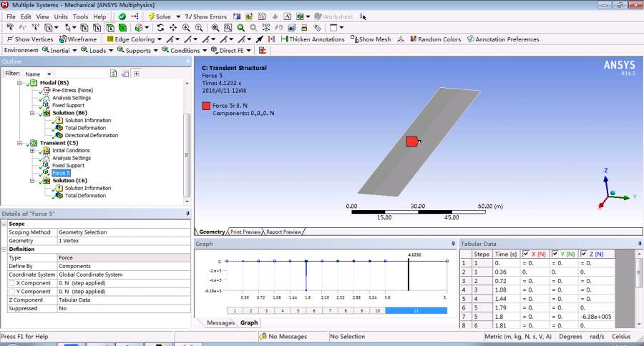Select the Force 5 tree item
644x346 pixels.
click(x=62, y=173)
